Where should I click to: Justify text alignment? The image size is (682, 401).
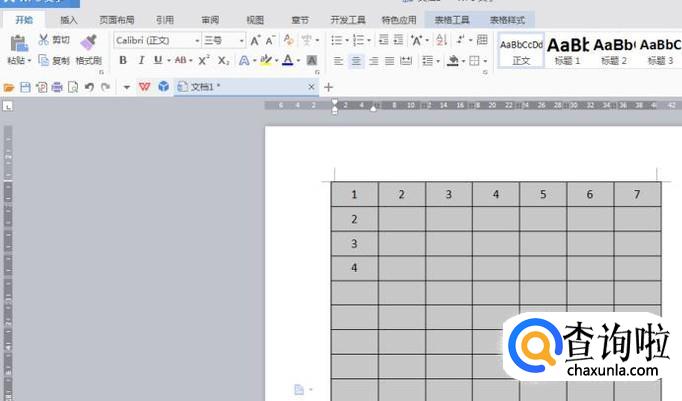(x=389, y=61)
